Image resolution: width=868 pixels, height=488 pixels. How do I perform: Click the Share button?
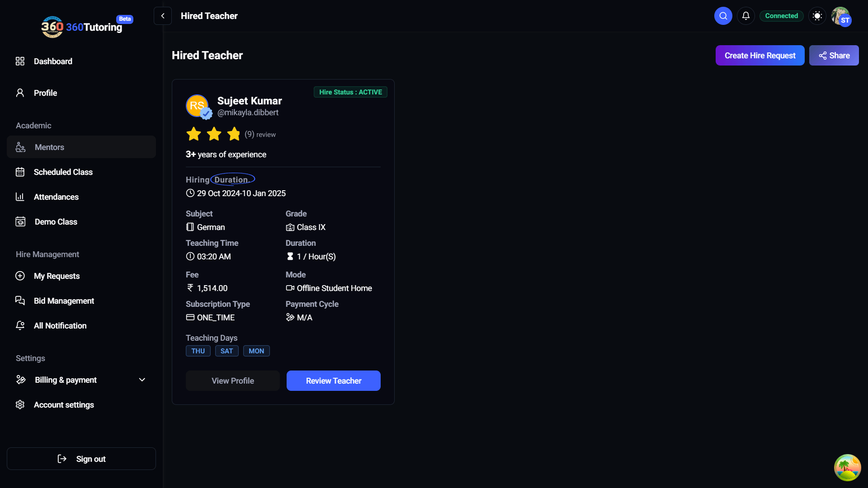pos(834,56)
